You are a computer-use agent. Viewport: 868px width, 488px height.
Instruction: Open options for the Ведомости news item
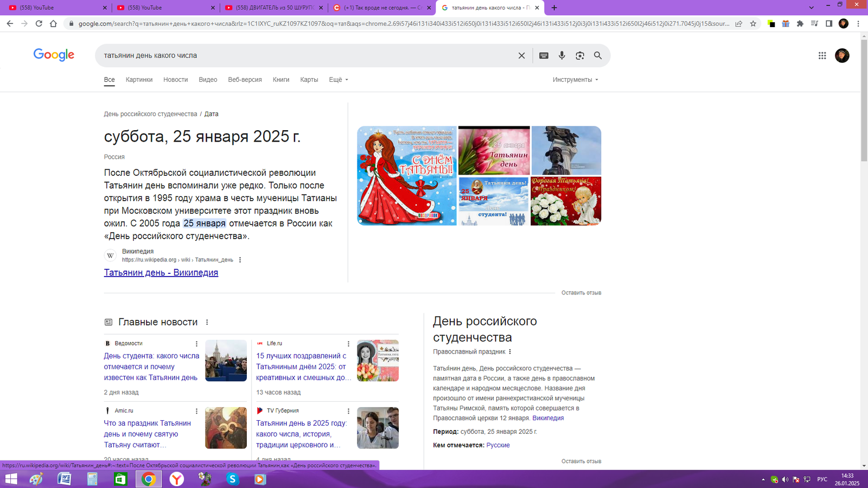pos(196,344)
